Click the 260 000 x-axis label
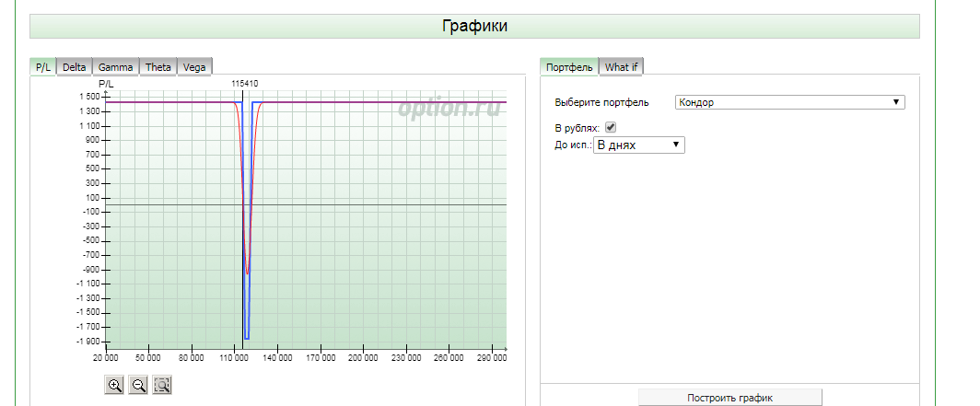This screenshot has width=980, height=406. pyautogui.click(x=449, y=358)
